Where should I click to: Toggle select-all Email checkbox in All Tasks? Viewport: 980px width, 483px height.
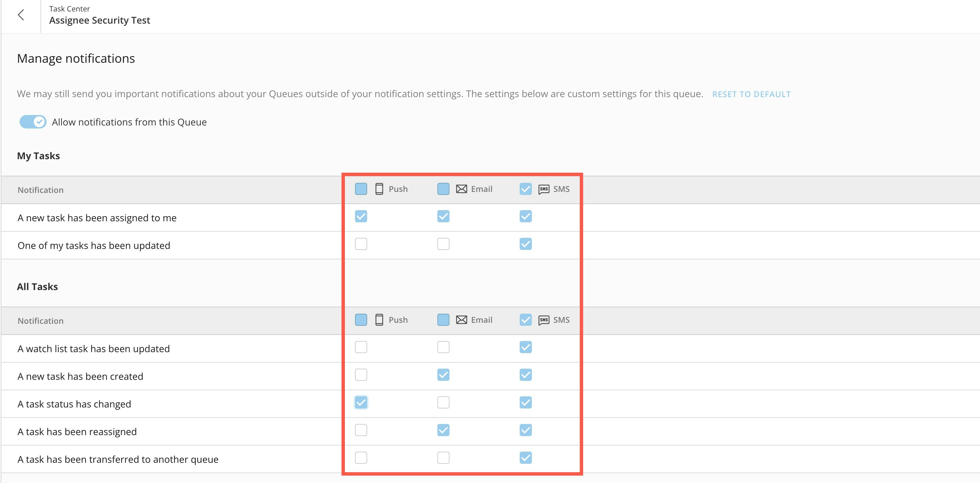(443, 320)
